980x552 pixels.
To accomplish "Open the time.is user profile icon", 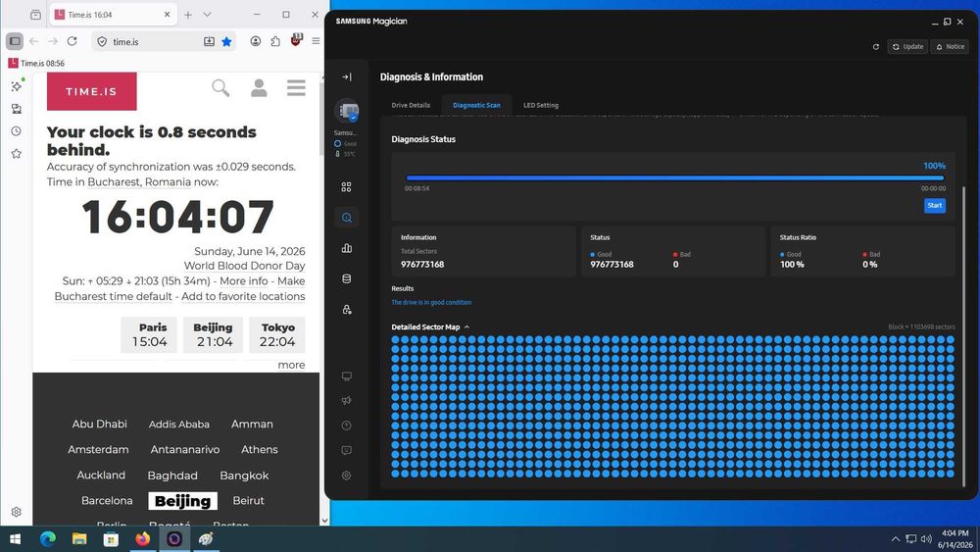I will coord(259,88).
